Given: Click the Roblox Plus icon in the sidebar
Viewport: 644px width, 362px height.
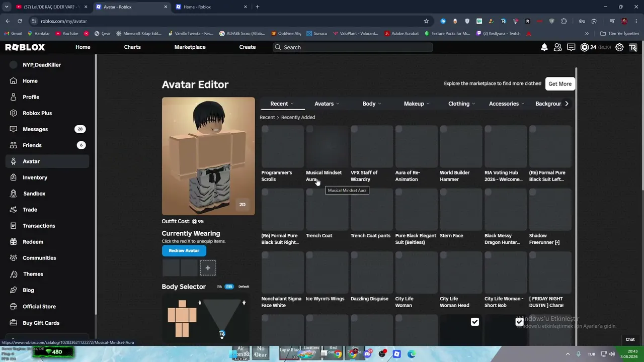Looking at the screenshot, I should tap(14, 113).
